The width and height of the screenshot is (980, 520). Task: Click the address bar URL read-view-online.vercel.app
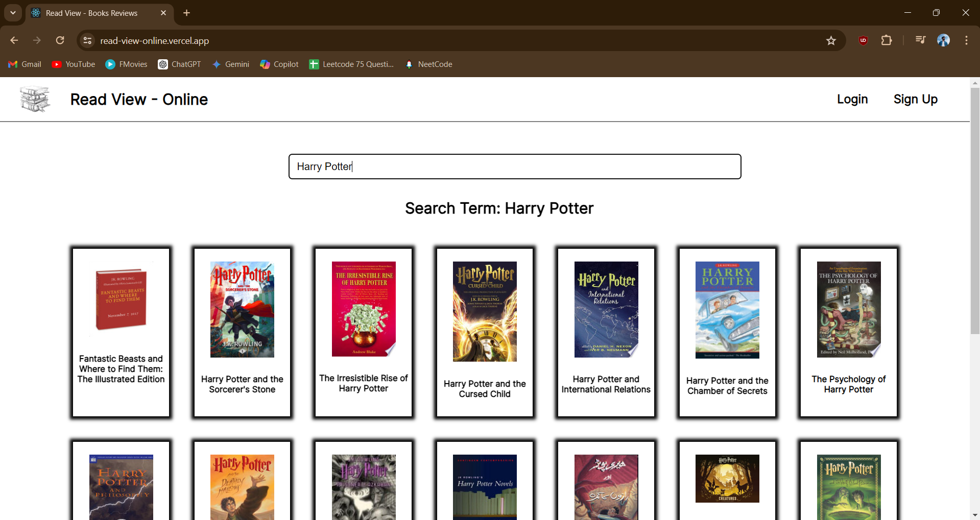[x=155, y=41]
